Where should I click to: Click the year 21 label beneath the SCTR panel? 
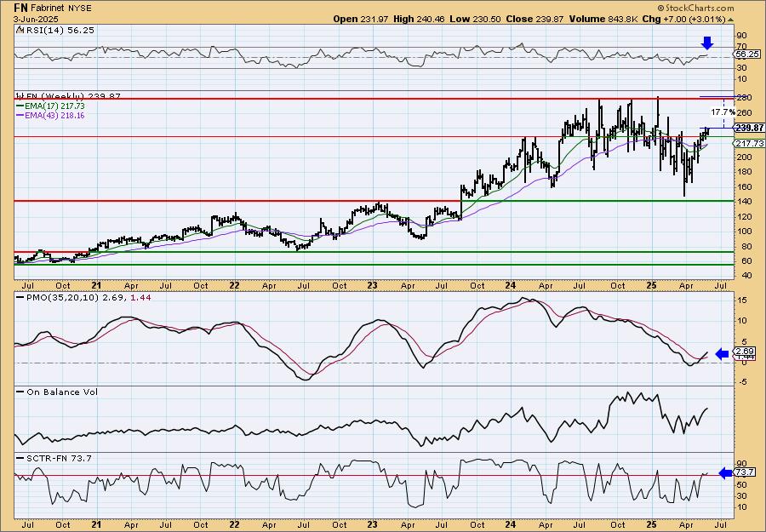tap(96, 524)
